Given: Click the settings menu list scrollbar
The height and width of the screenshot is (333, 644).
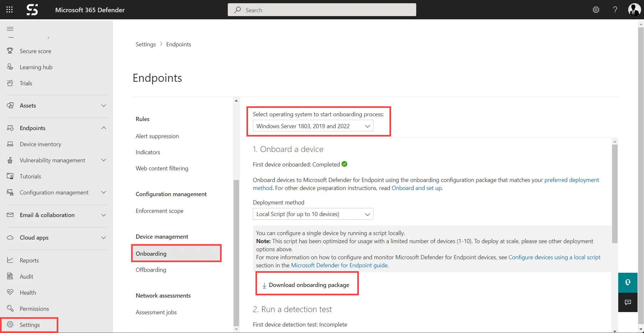Looking at the screenshot, I should tap(236, 253).
